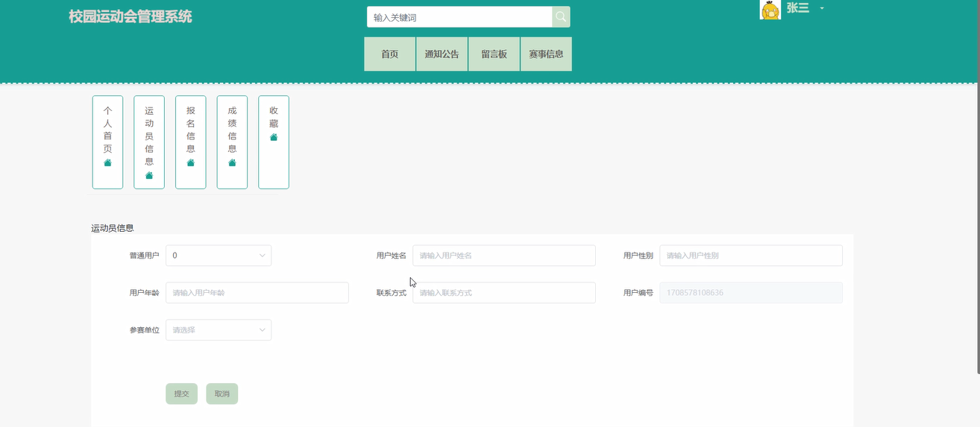Select the 报名信息 sidebar card
980x427 pixels.
point(191,142)
